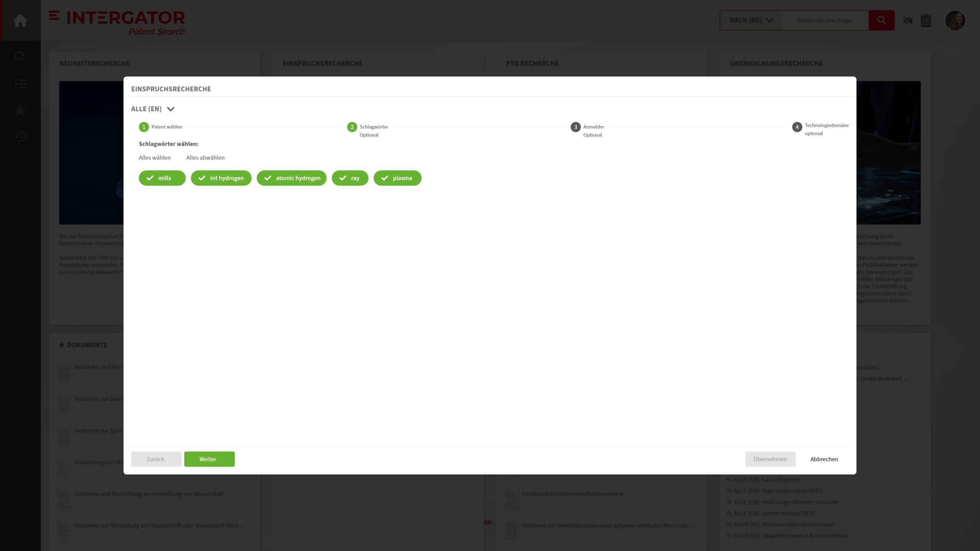Toggle the atomic hydrogen keyword chip off

point(291,178)
